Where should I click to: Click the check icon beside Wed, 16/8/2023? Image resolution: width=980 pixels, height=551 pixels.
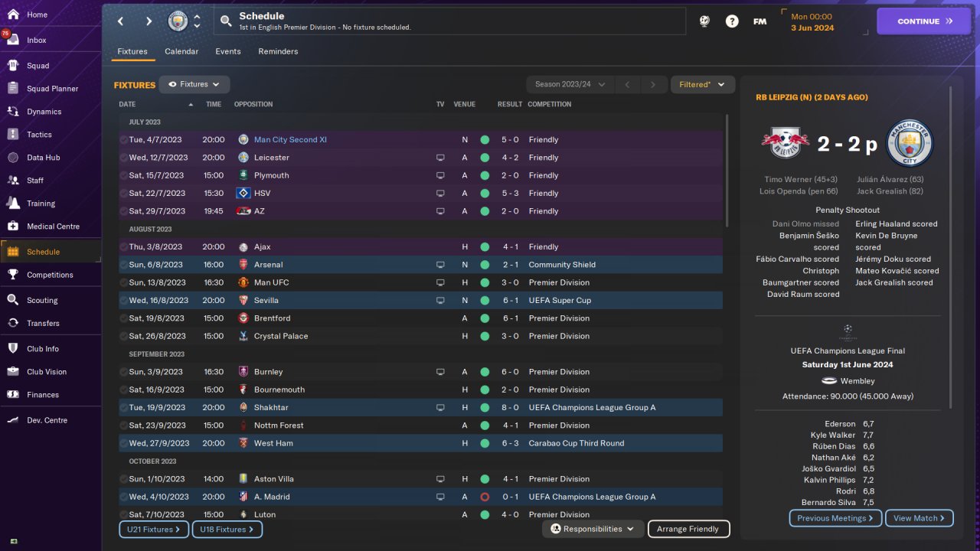coord(124,301)
